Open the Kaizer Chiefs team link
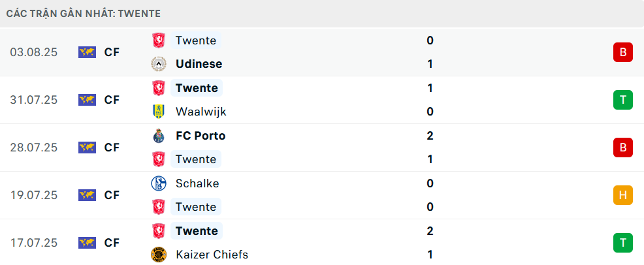The width and height of the screenshot is (644, 265). pos(212,255)
